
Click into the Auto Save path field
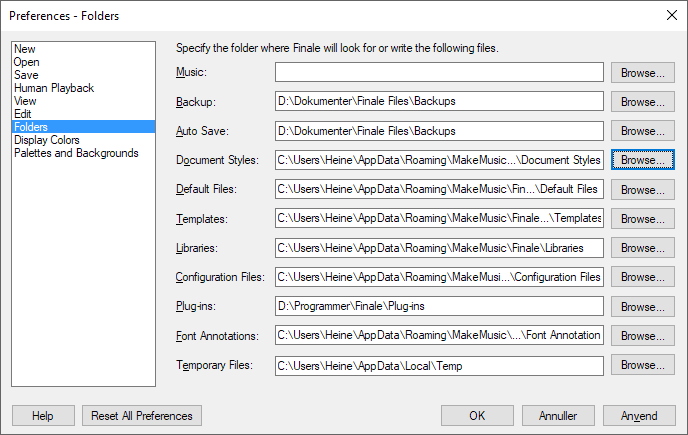point(439,131)
